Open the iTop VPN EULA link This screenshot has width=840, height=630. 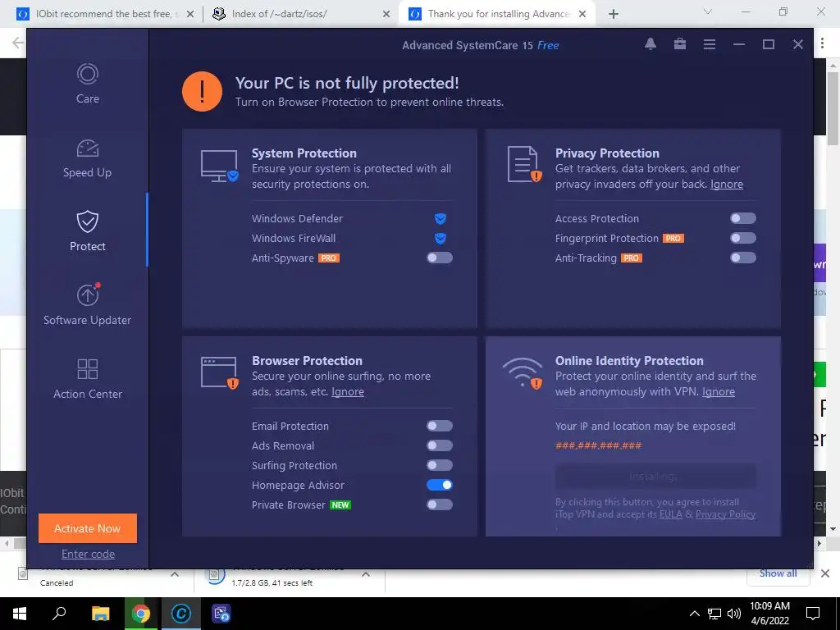coord(671,514)
